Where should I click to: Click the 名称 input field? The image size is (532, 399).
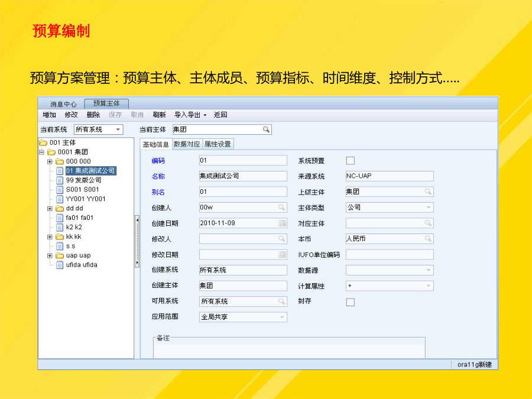[242, 176]
